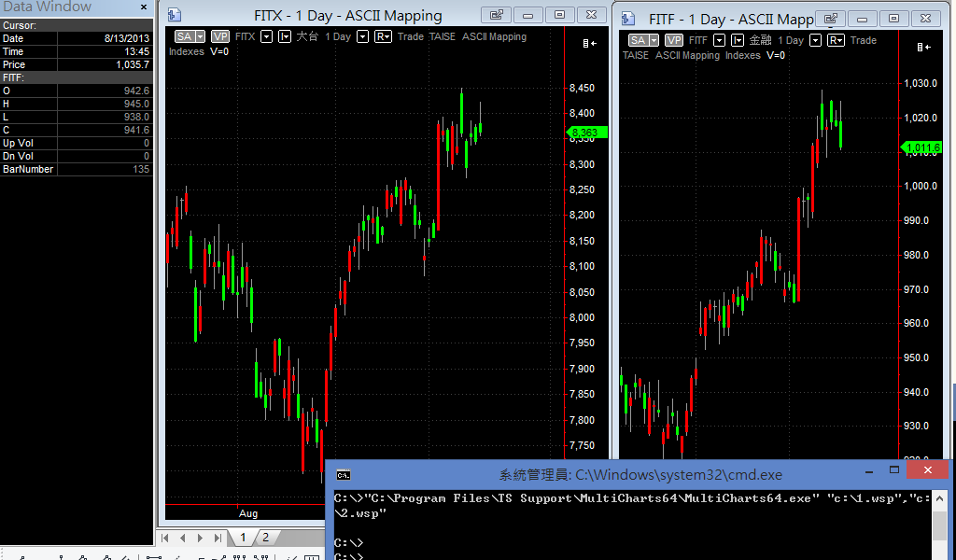Viewport: 956px width, 560px height.
Task: Click the BarNumber value 135 in Data Window
Action: pos(141,170)
